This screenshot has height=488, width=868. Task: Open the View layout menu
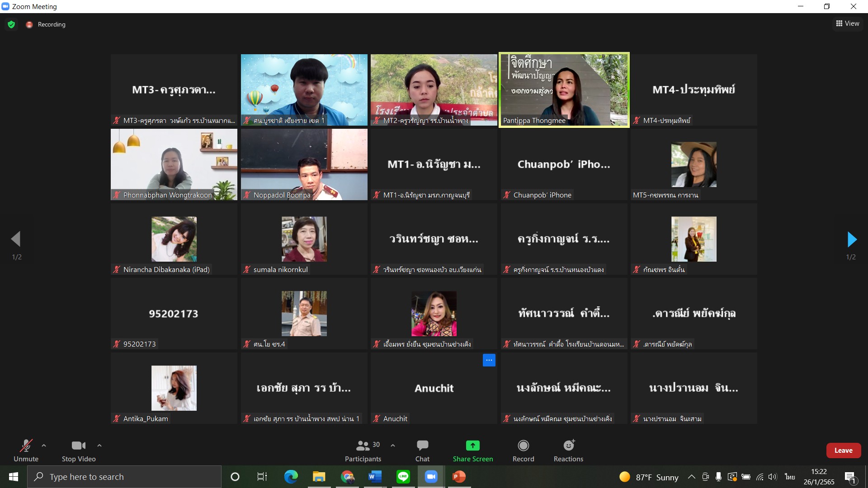[x=848, y=23]
